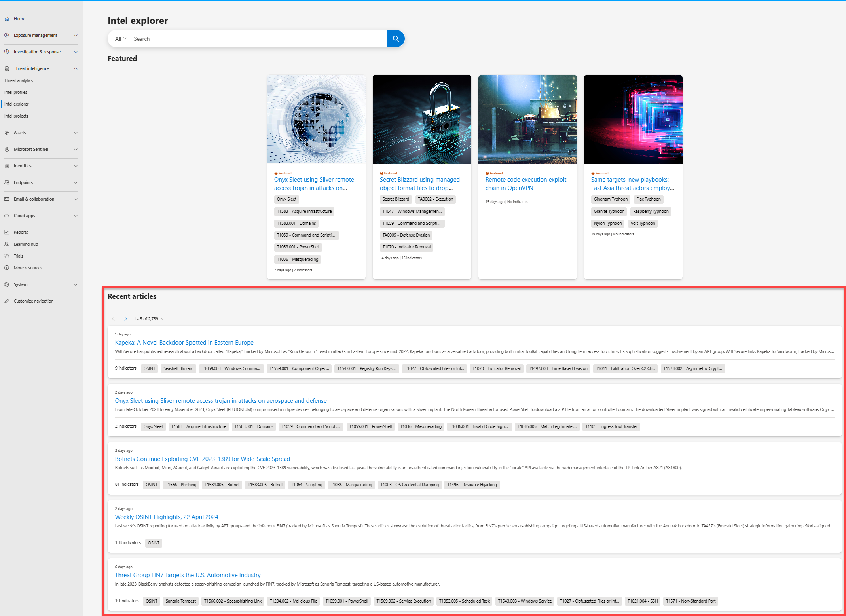Expand the Exposure management section

click(x=76, y=35)
